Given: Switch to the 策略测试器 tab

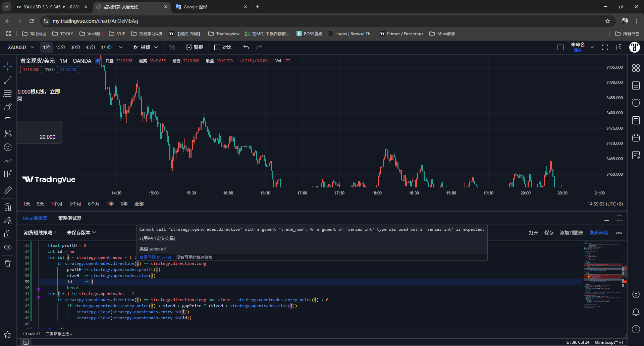Looking at the screenshot, I should [70, 218].
